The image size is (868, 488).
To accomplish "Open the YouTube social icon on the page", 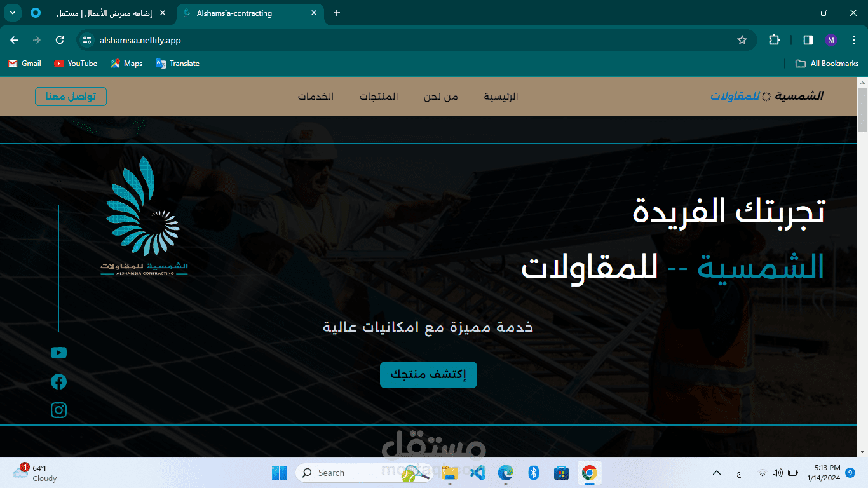I will (58, 353).
